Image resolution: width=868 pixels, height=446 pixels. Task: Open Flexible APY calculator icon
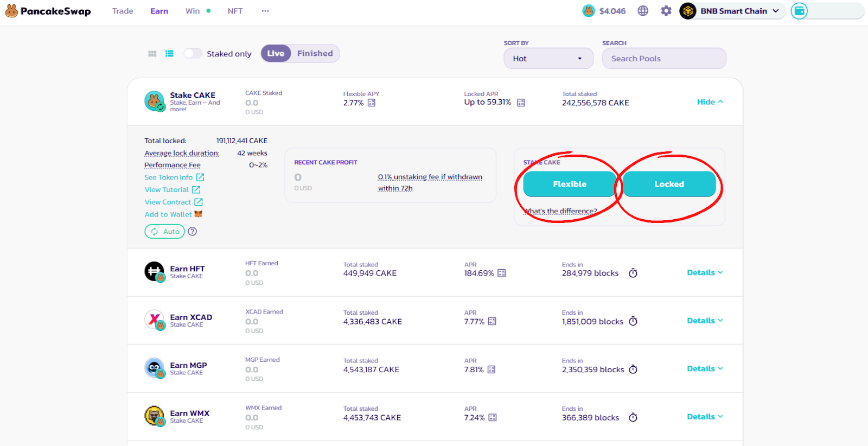372,103
